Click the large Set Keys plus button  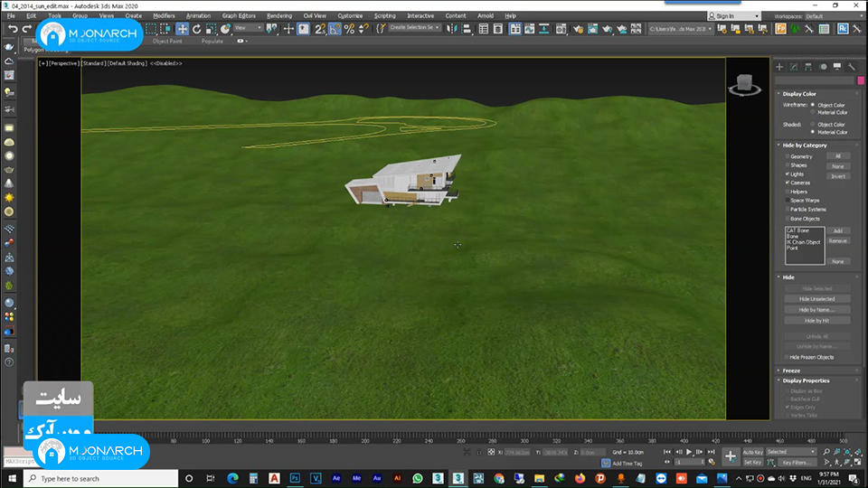pos(731,456)
